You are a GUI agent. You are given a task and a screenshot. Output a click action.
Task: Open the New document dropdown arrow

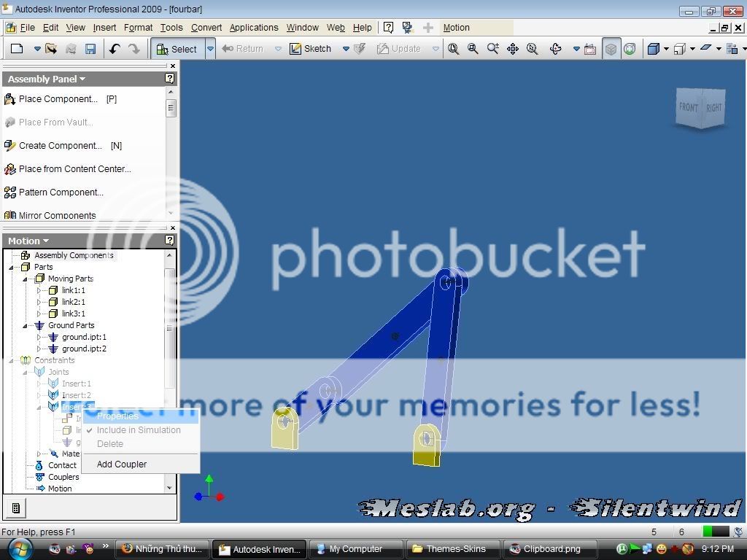click(37, 49)
